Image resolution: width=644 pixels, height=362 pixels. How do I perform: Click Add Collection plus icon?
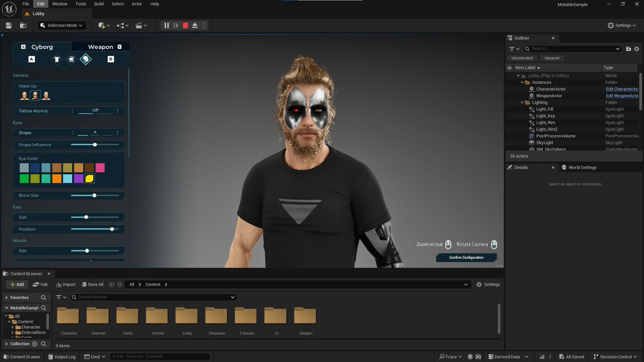coord(34,344)
